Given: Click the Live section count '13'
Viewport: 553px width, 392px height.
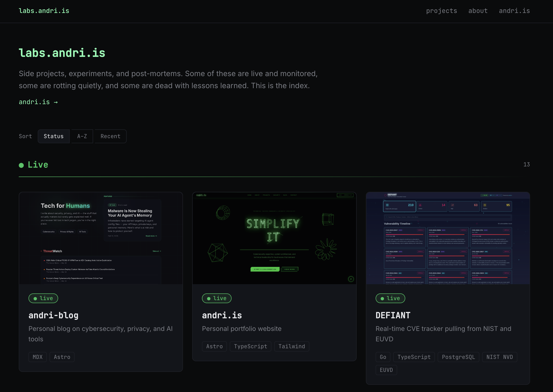Looking at the screenshot, I should [x=526, y=165].
